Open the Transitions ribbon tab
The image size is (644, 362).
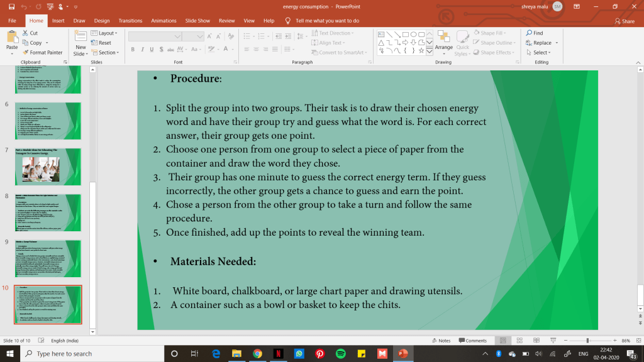tap(130, 21)
